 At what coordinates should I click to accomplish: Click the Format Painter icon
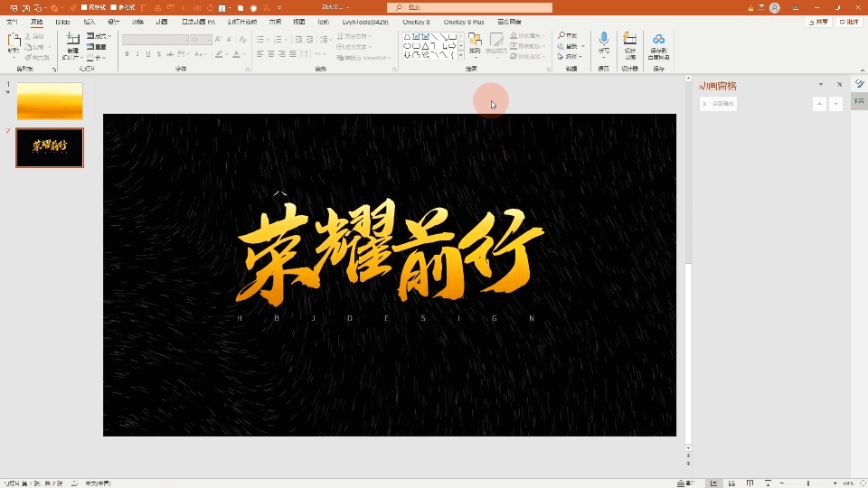(x=28, y=57)
